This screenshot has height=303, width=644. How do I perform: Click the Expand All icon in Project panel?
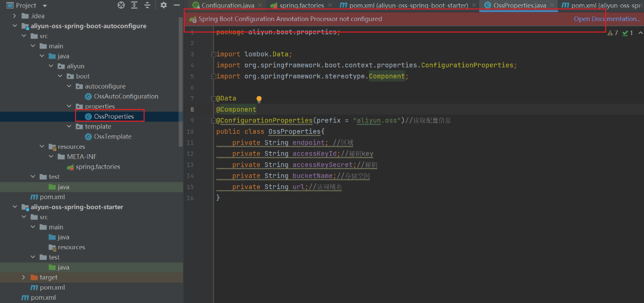pyautogui.click(x=134, y=5)
